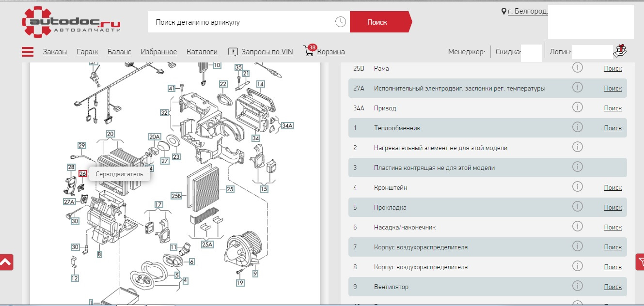The width and height of the screenshot is (644, 306).
Task: Click Поиск link for the 27A row
Action: [x=613, y=88]
